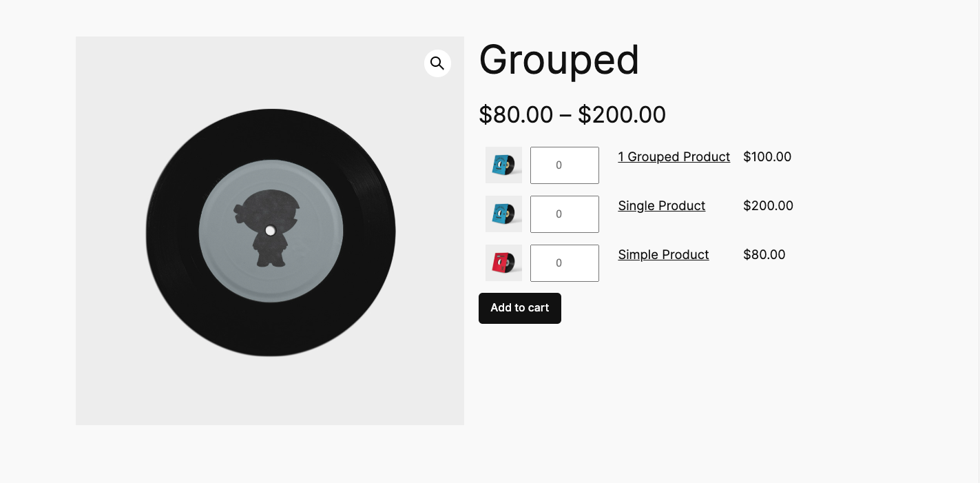Open the 1 Grouped Product link
Image resolution: width=980 pixels, height=483 pixels.
(x=674, y=157)
